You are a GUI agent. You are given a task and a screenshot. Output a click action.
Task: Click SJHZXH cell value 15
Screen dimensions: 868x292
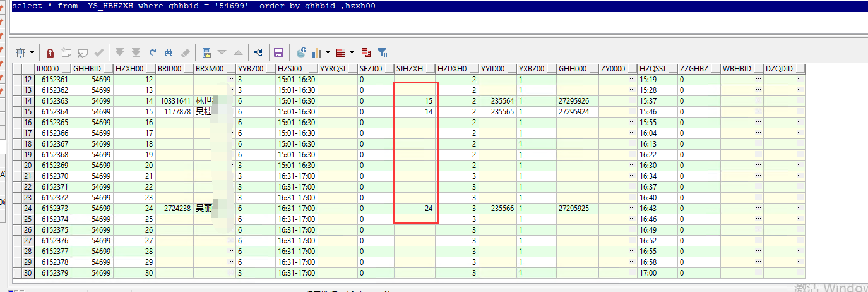pos(415,101)
